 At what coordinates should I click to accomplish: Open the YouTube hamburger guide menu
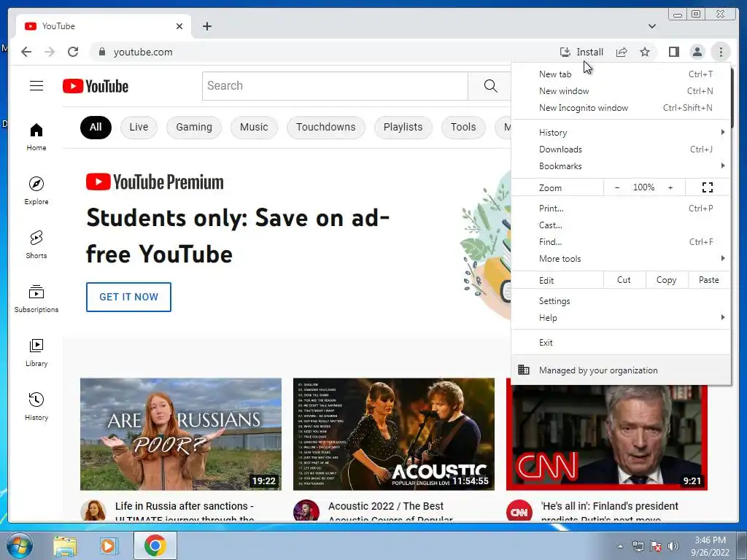[36, 86]
